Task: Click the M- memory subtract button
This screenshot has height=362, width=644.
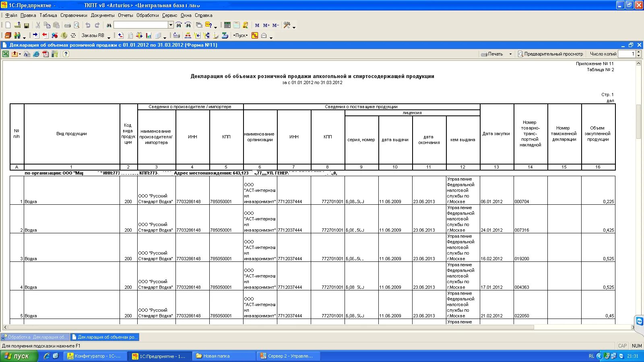Action: point(275,25)
